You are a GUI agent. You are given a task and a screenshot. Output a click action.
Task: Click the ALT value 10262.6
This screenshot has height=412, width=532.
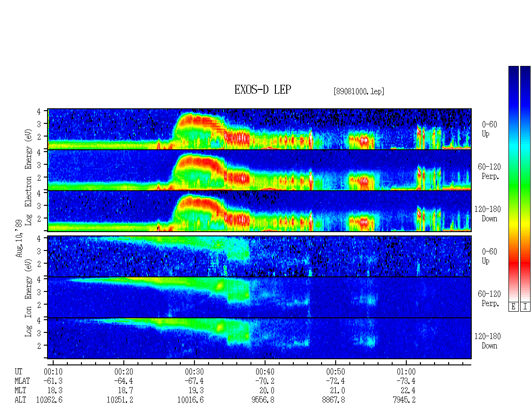click(x=49, y=400)
